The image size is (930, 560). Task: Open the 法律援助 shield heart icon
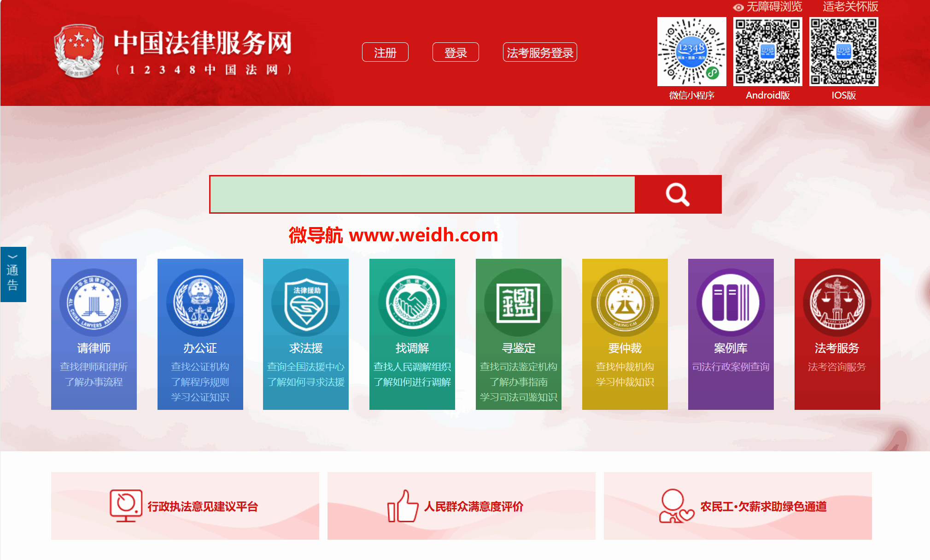(x=306, y=303)
